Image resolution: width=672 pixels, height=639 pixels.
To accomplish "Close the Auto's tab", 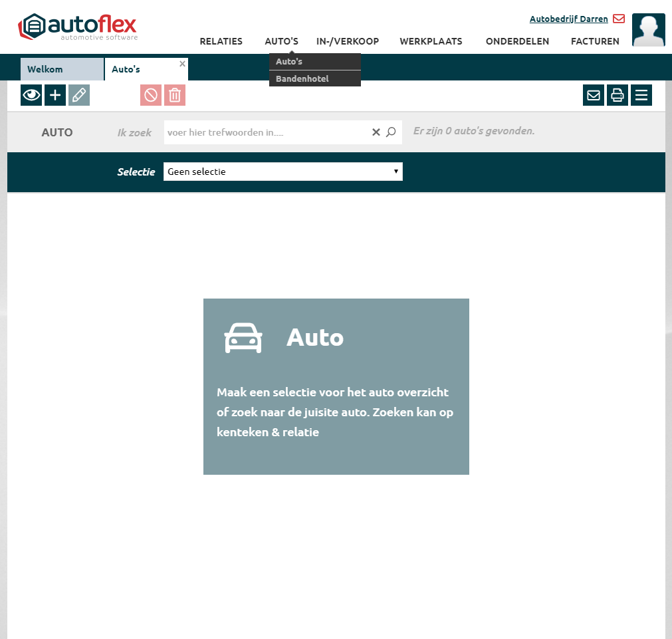I will click(x=182, y=64).
